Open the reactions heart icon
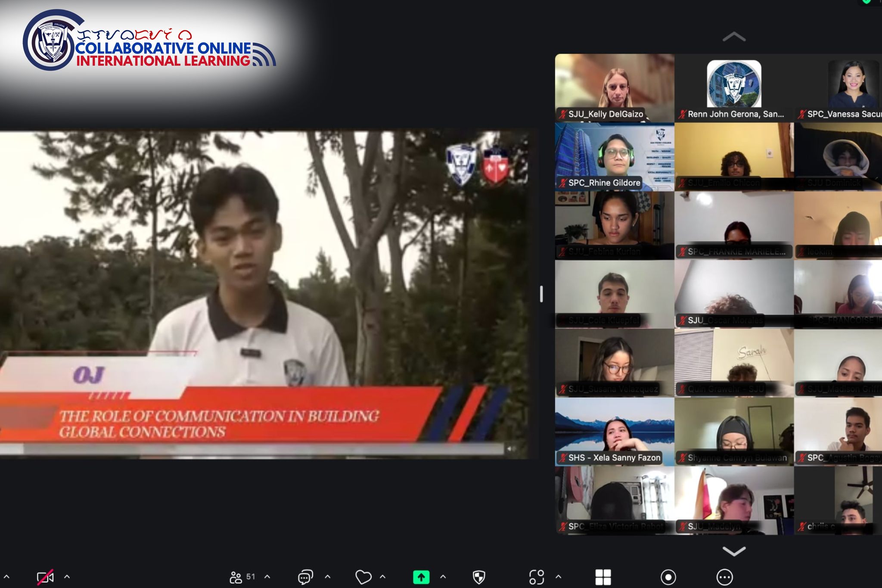The width and height of the screenshot is (882, 588). coord(363,577)
